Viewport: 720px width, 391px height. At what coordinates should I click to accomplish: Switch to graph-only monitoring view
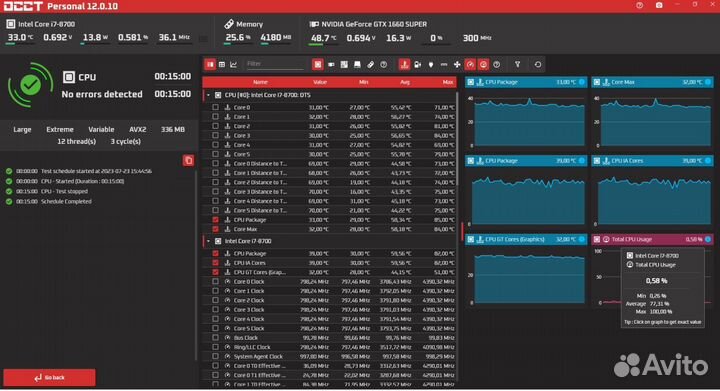[x=234, y=65]
